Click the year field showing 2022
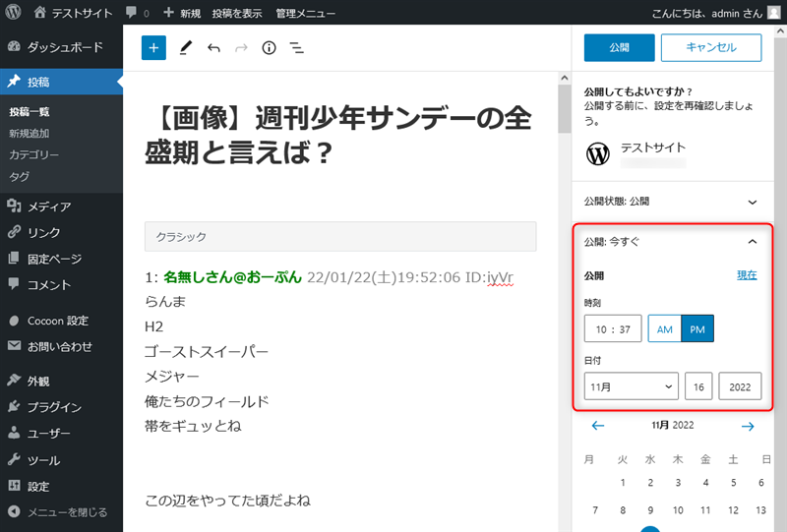 pyautogui.click(x=740, y=385)
